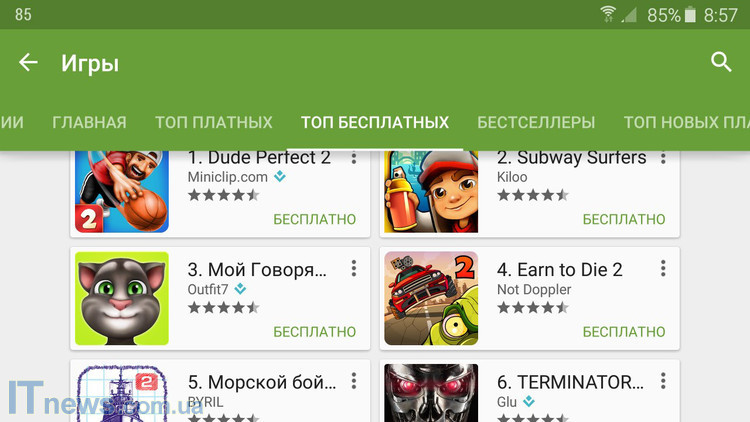
Task: Open Морской бой overflow menu
Action: coord(354,381)
